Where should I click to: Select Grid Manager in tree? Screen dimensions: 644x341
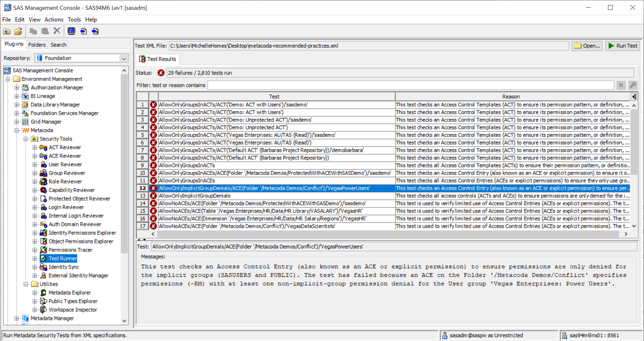point(46,122)
